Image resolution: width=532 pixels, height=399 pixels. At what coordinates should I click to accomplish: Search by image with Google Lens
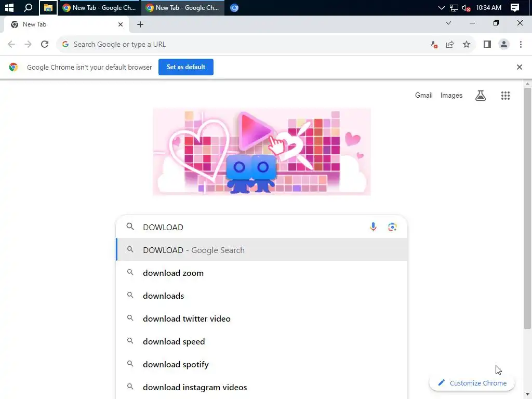coord(392,227)
